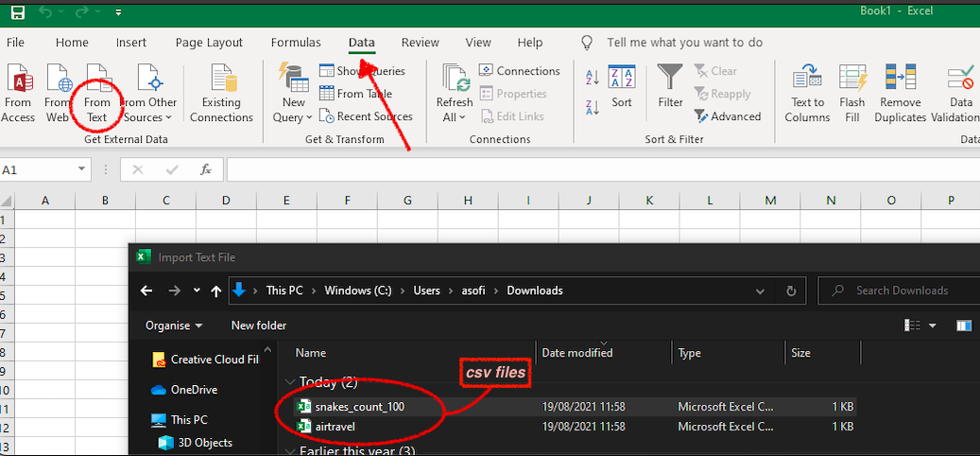Go back in the Import Text File dialog

click(146, 290)
